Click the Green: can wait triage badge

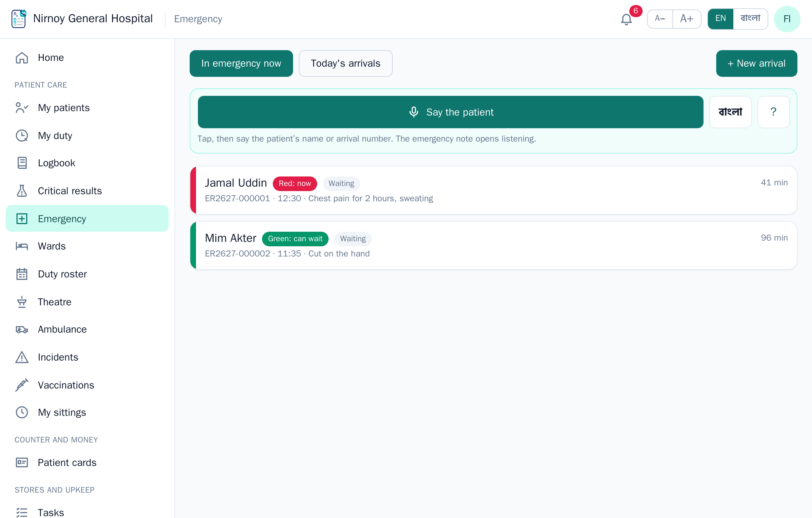295,239
